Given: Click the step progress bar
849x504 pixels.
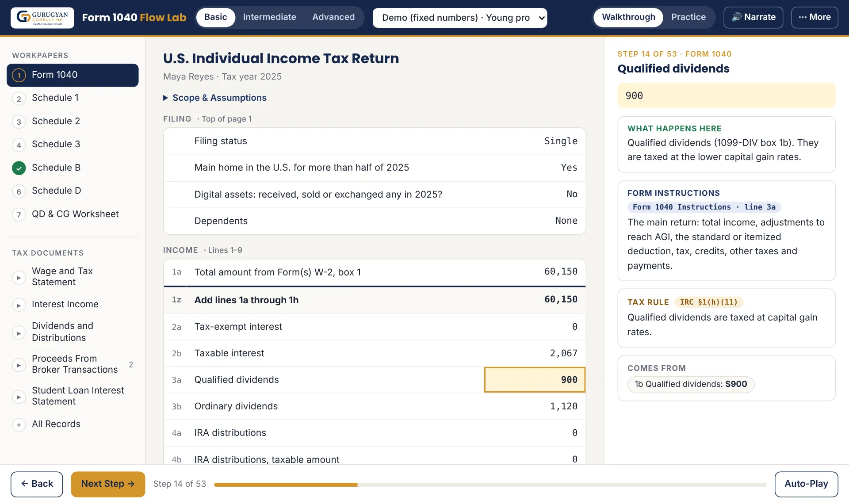Looking at the screenshot, I should [490, 485].
